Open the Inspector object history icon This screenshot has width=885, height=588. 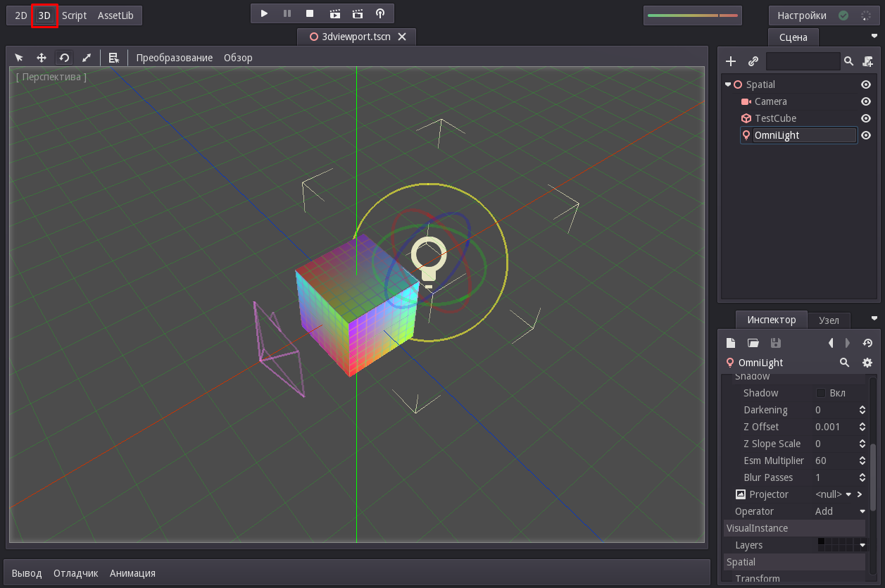click(867, 343)
